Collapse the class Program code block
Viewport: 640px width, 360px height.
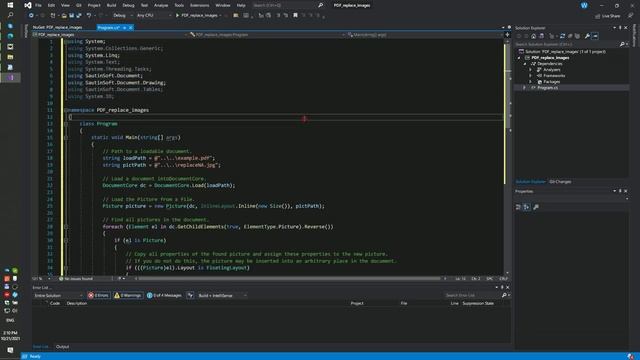coord(66,124)
